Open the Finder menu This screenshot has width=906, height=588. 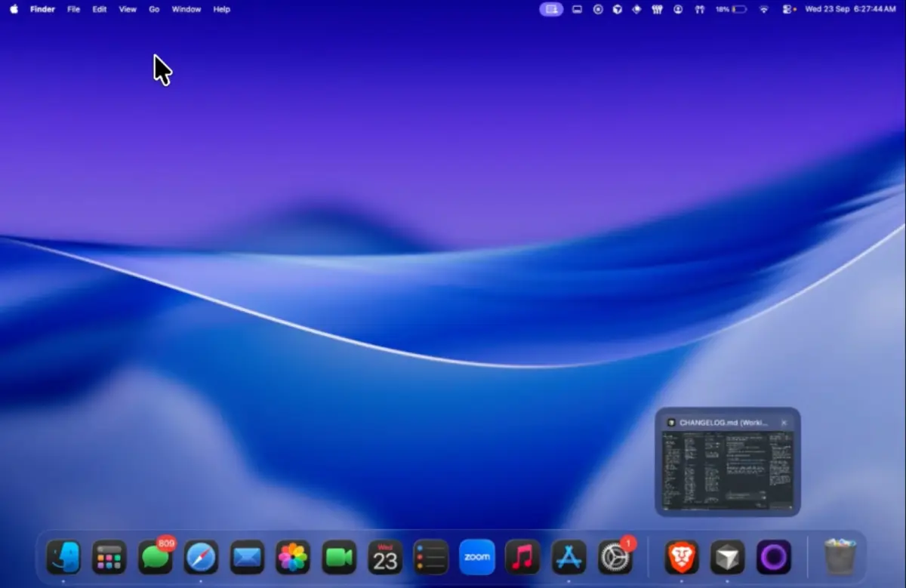(42, 9)
